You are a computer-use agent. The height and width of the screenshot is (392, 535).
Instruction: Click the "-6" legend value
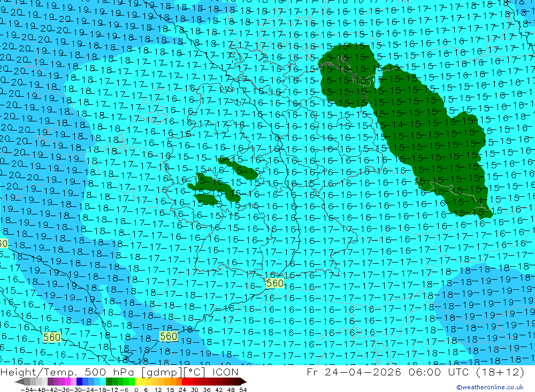[124, 390]
